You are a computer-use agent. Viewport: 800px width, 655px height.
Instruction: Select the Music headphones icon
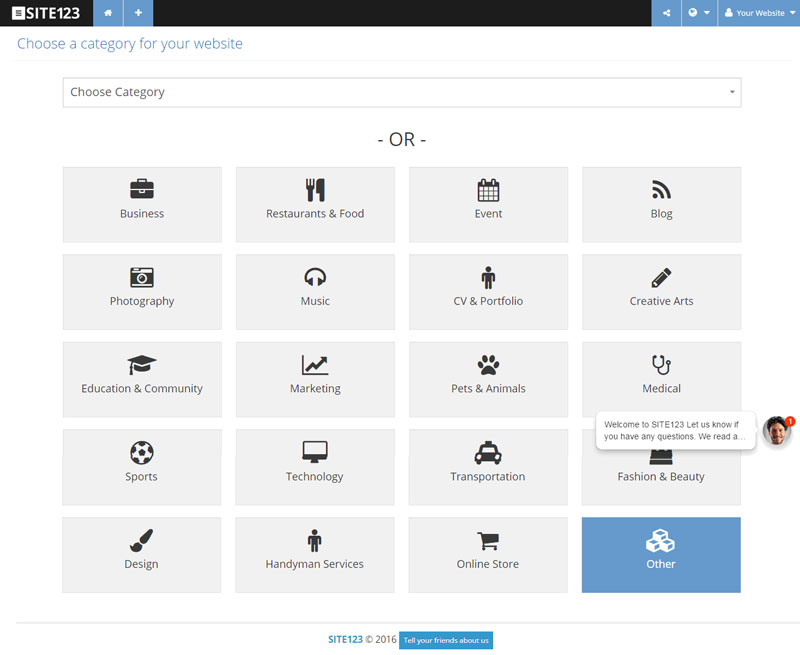[x=315, y=277]
